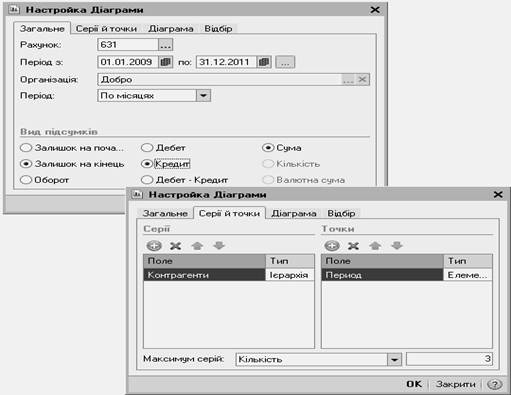Open the help question mark icon
Screen dimensions: 511x395
tap(495, 384)
